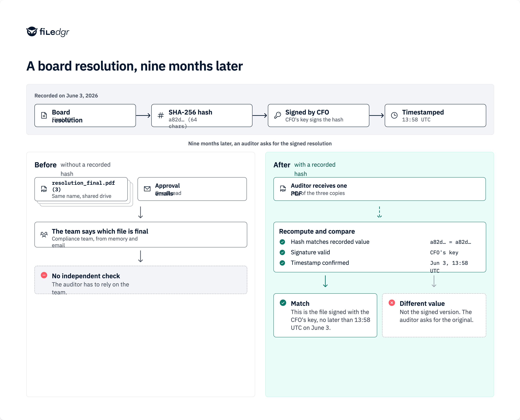Image resolution: width=520 pixels, height=420 pixels.
Task: Click the people icon beside 'The team says which file is final'
Action: [x=44, y=234]
